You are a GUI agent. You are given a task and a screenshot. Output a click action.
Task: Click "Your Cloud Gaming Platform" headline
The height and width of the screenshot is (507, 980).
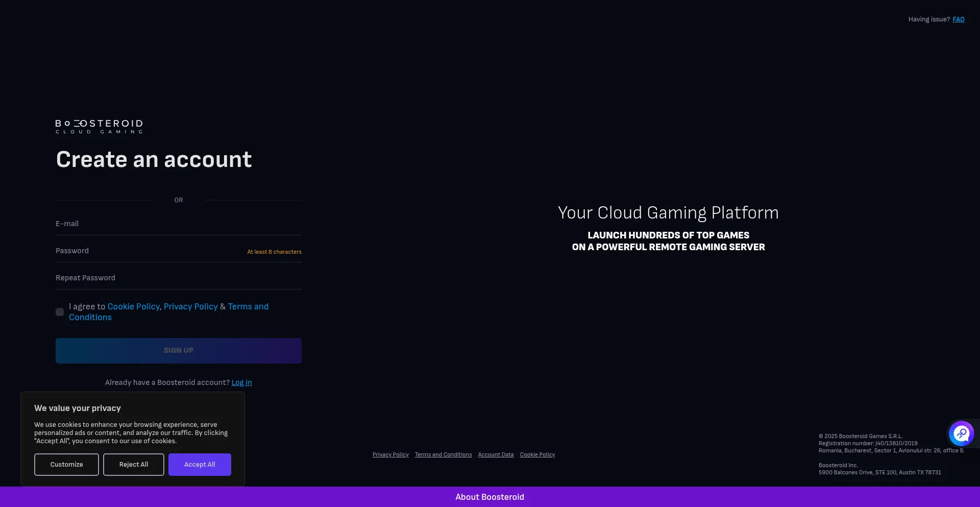click(x=668, y=212)
